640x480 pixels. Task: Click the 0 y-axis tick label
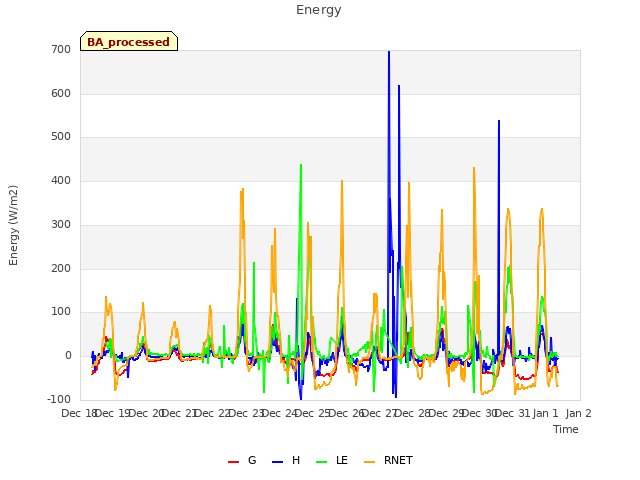coord(68,356)
